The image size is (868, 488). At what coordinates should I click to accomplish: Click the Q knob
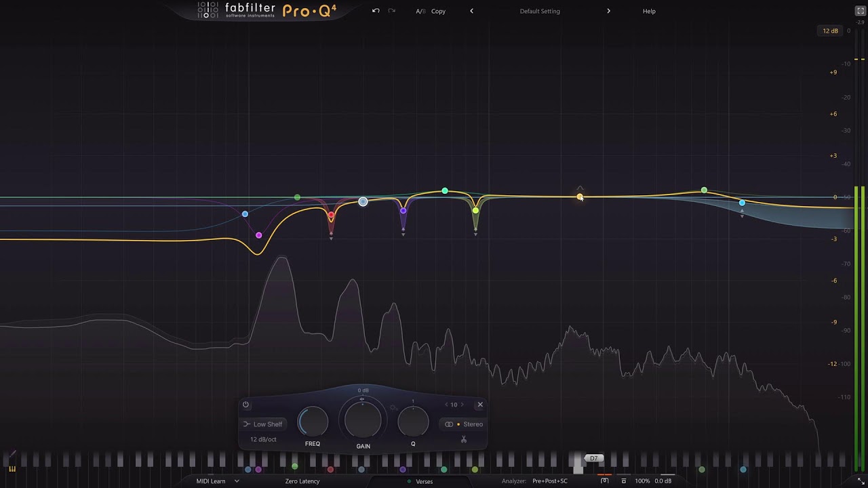pos(413,422)
